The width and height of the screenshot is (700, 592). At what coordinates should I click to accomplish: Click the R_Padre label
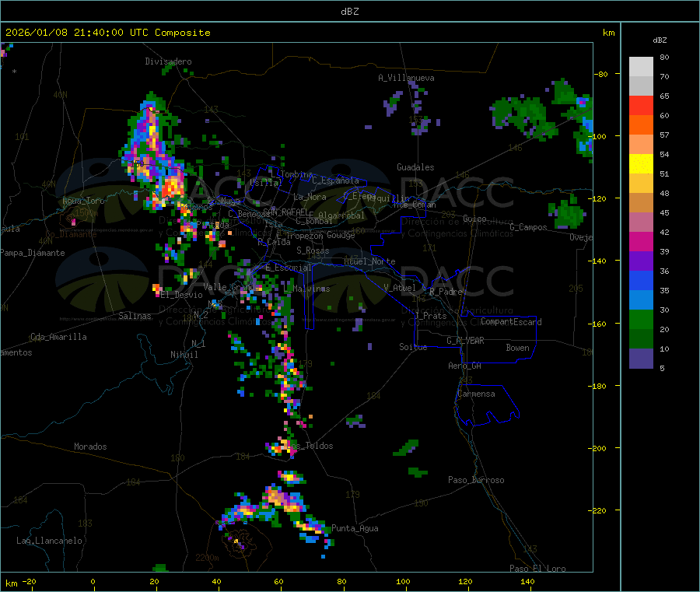[x=446, y=292]
